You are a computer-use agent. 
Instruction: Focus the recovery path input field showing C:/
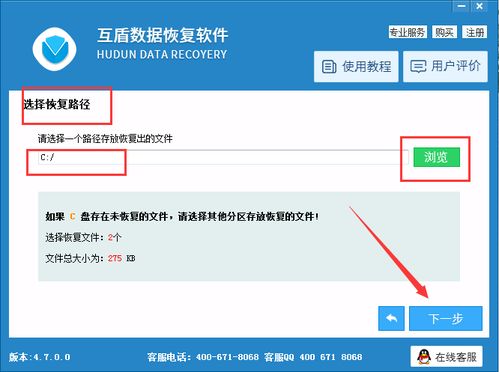[223, 157]
